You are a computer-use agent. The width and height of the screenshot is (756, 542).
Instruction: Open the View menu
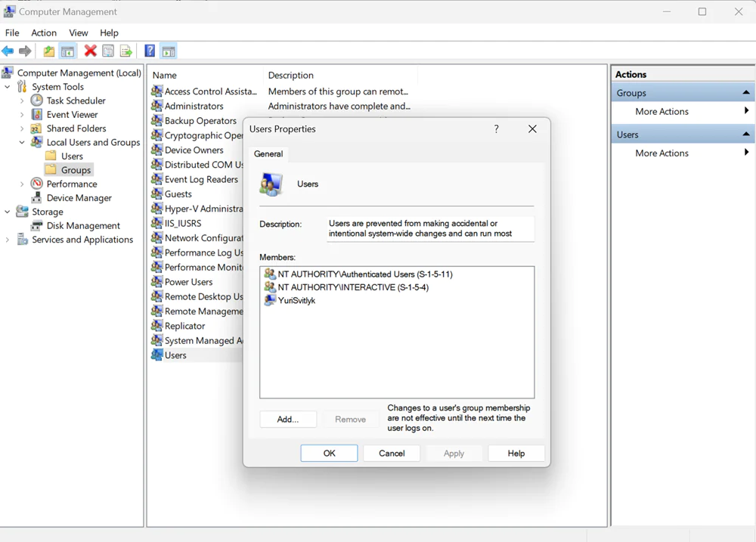pyautogui.click(x=78, y=33)
